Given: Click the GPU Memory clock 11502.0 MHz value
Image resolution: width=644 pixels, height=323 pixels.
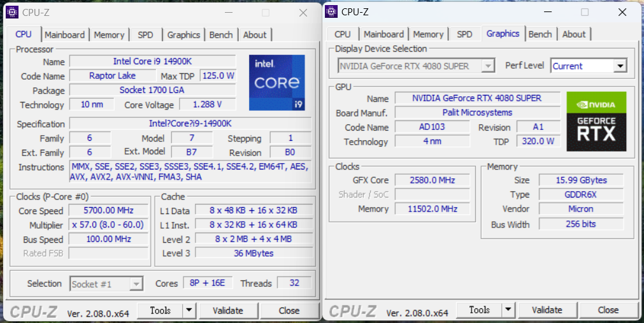Looking at the screenshot, I should [432, 208].
